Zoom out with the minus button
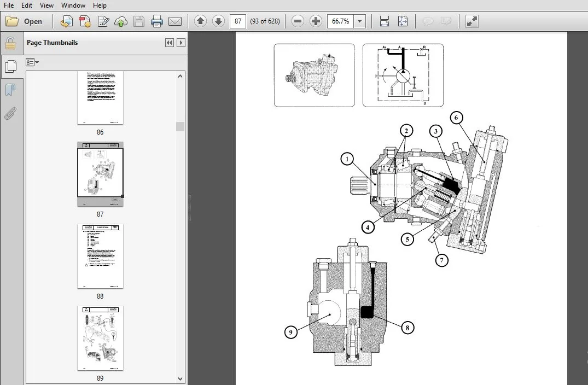 [x=298, y=21]
